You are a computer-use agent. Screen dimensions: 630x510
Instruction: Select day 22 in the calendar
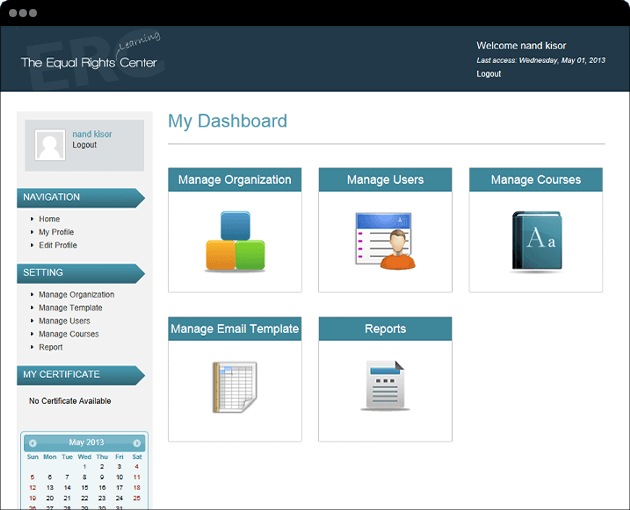[84, 498]
